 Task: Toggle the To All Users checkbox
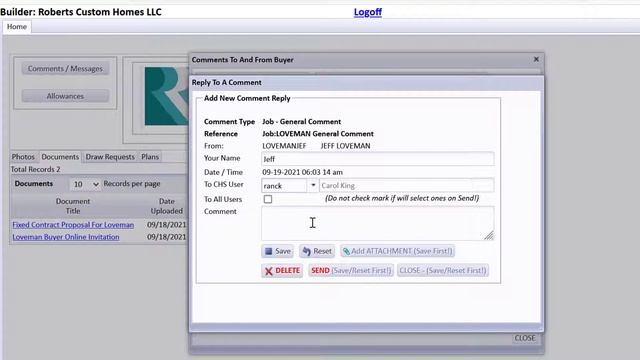click(x=268, y=199)
